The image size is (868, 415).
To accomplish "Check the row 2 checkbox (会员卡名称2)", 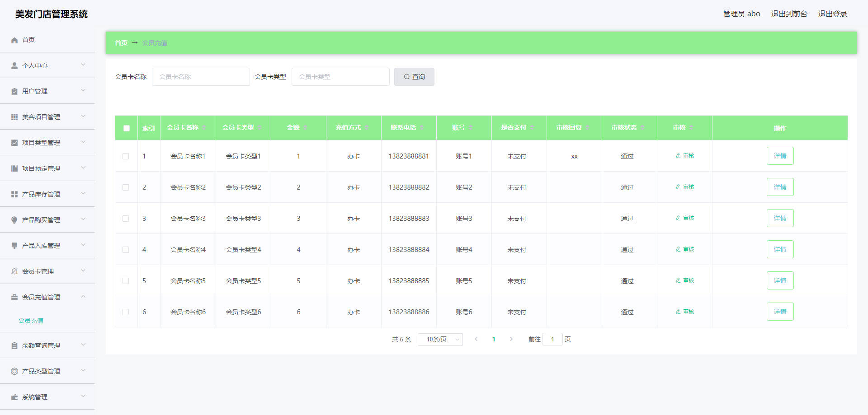I will point(126,187).
